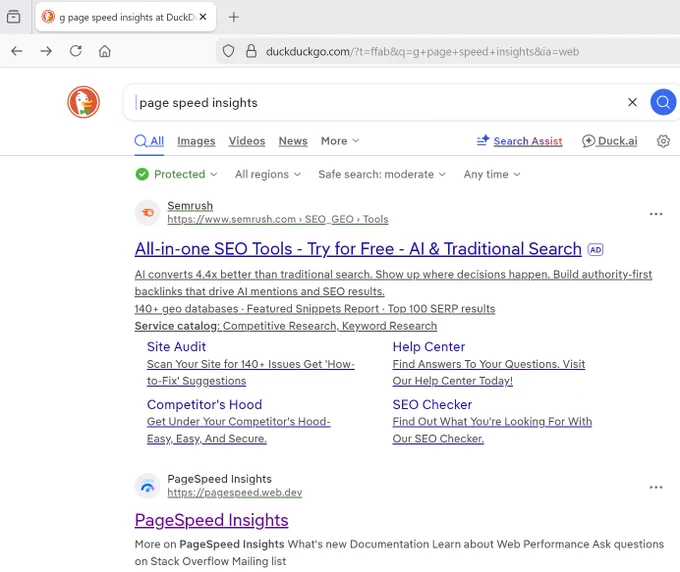Viewport: 680px width, 572px height.
Task: Click 'More on PageSpeed Insights' snippet text
Action: point(399,552)
